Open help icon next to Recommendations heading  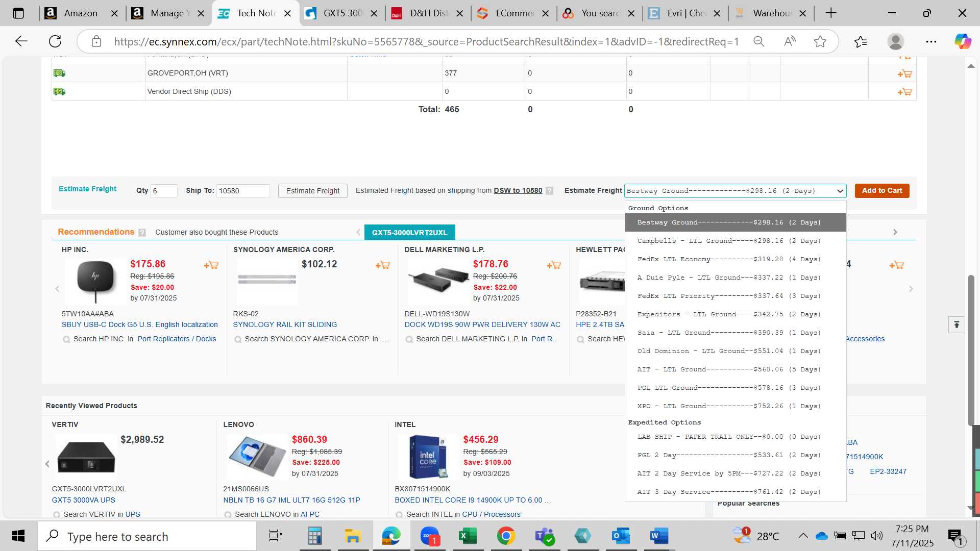click(142, 233)
